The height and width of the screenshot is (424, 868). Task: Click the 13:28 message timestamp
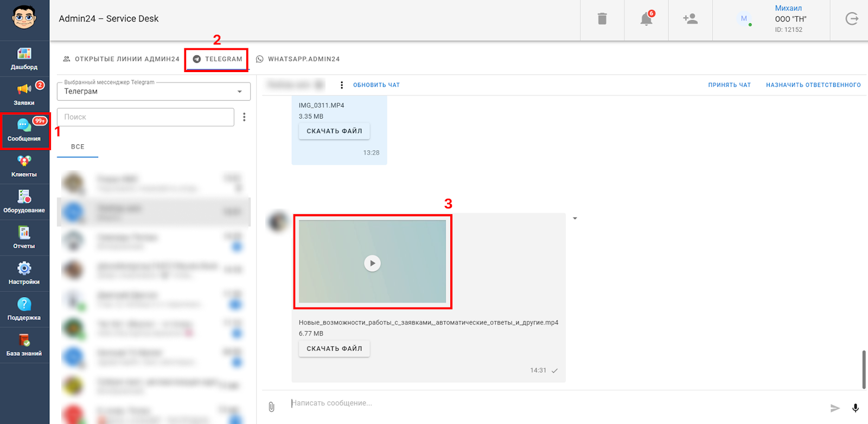371,153
